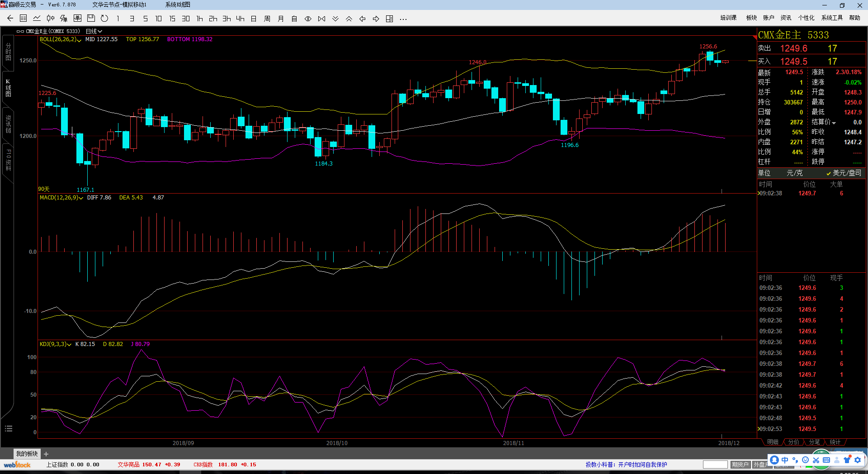Image resolution: width=868 pixels, height=474 pixels.
Task: Open the F10资料 side tab
Action: [x=8, y=161]
